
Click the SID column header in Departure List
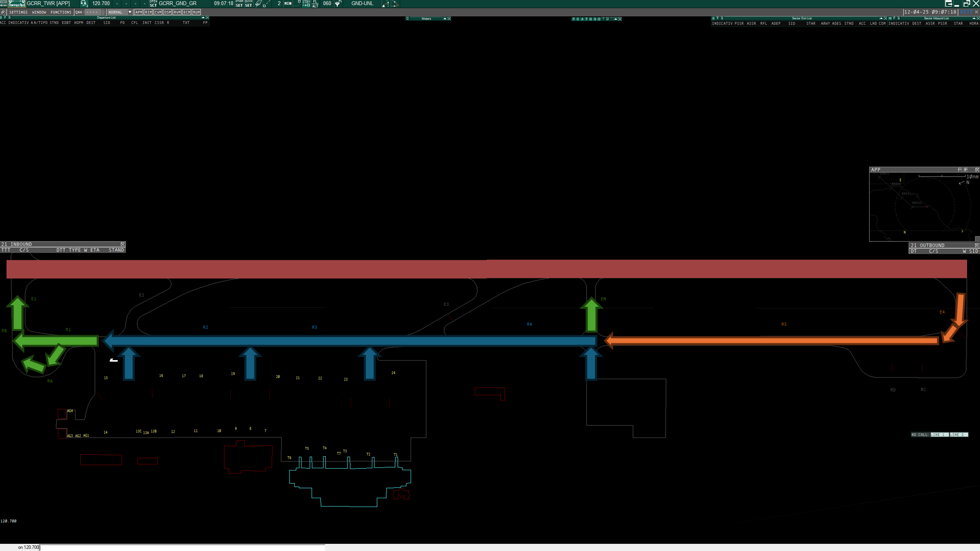coord(107,23)
